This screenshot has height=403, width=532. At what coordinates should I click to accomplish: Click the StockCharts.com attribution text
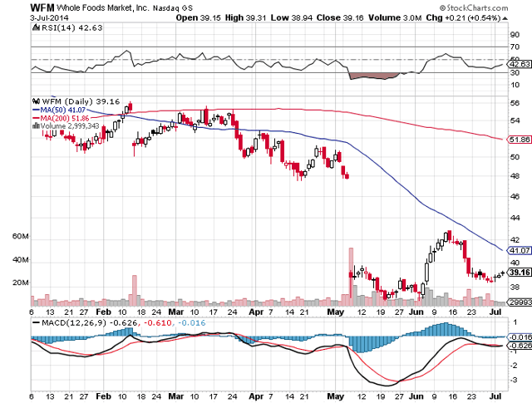point(474,7)
